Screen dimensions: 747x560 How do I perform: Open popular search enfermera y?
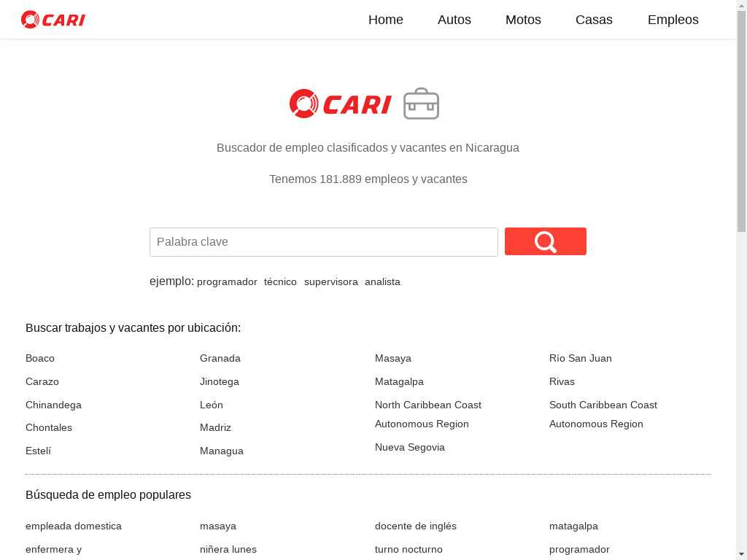pos(54,550)
